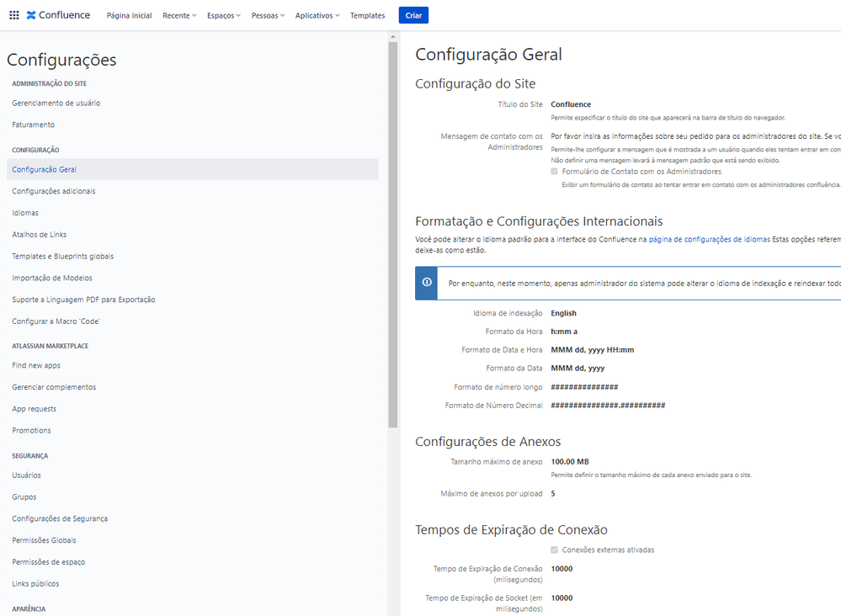The image size is (841, 616).
Task: Expand the Espaços dropdown menu
Action: (x=224, y=15)
